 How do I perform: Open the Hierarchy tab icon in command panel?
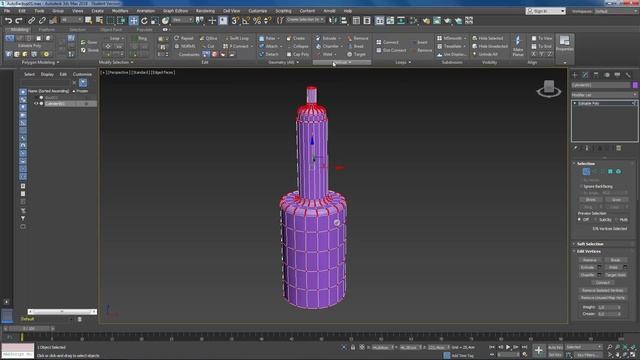coord(596,75)
